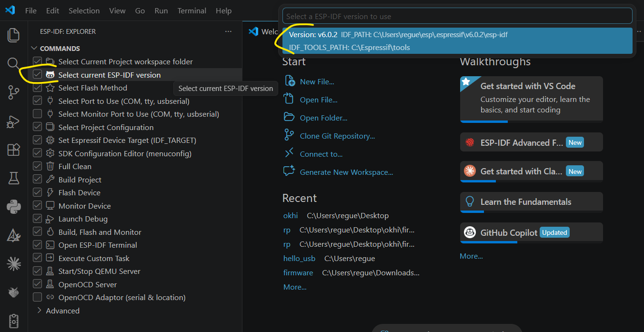Toggle checkbox for Select Port to Use
This screenshot has width=644, height=332.
(x=37, y=101)
